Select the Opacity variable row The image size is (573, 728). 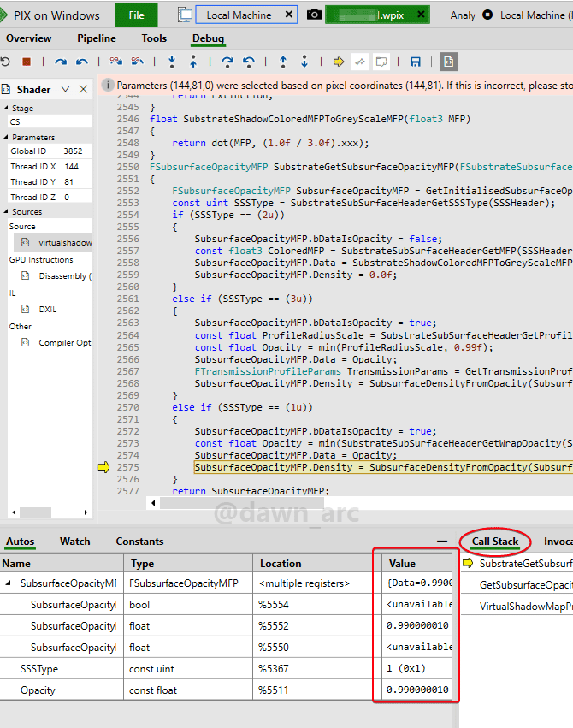[226, 690]
